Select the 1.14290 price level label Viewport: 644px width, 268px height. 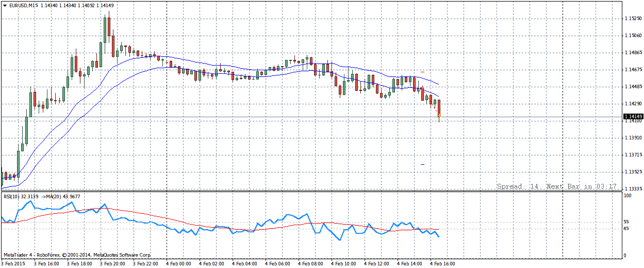tap(633, 104)
